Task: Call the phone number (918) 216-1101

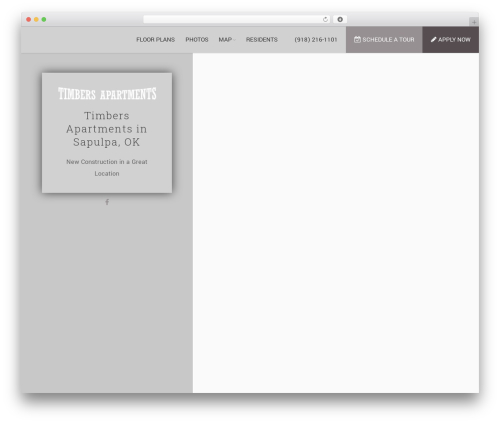Action: (x=316, y=40)
